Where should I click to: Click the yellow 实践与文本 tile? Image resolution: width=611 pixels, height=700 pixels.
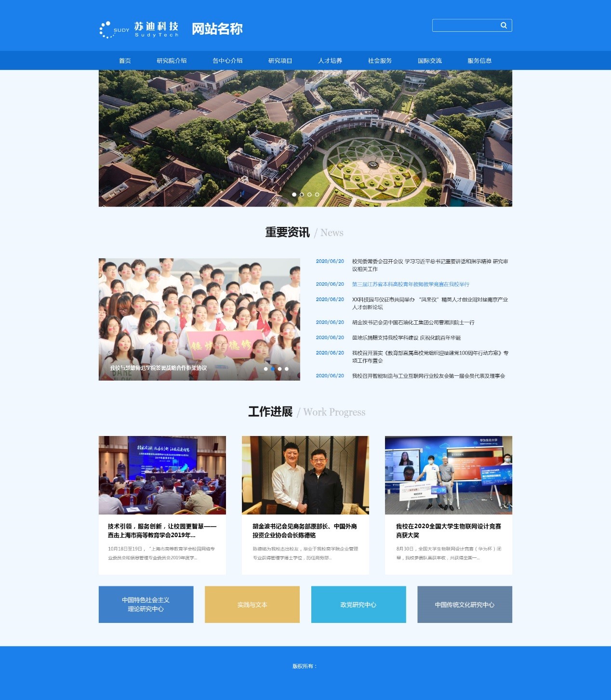point(252,605)
